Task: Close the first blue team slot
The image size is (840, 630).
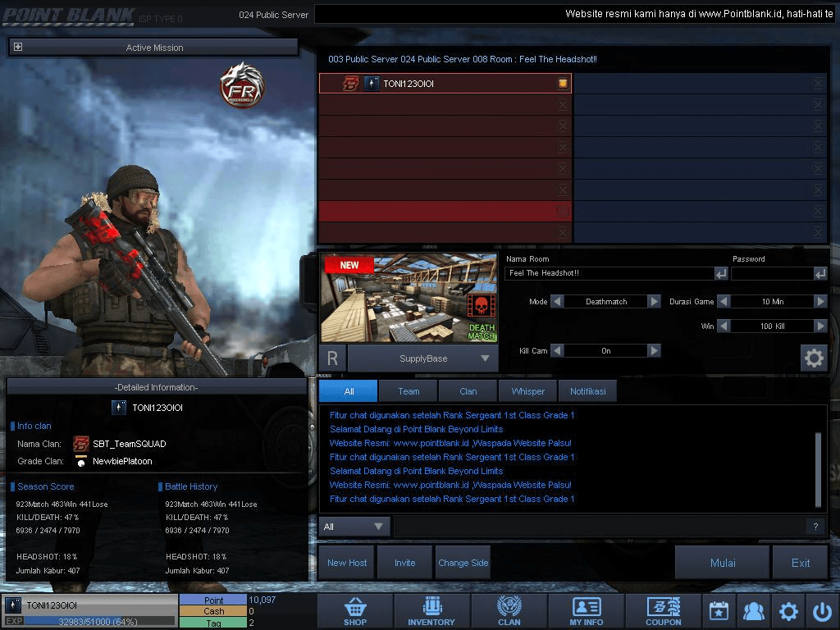Action: [x=818, y=83]
